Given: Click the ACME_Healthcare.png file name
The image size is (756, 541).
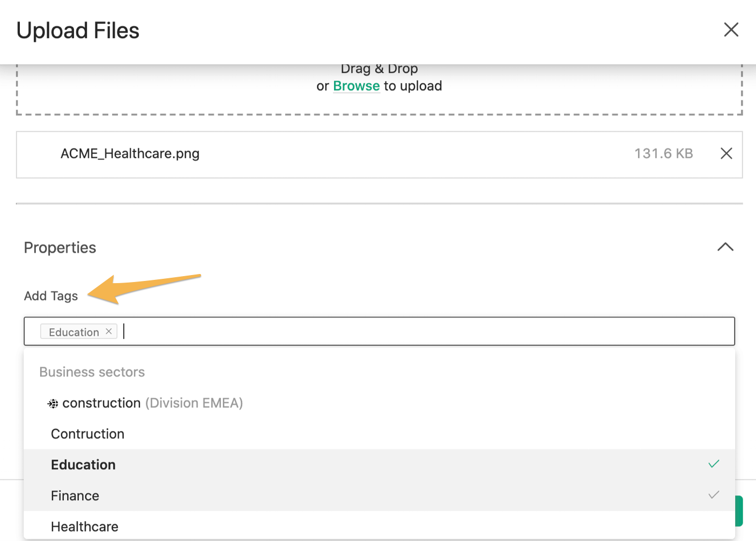Looking at the screenshot, I should tap(130, 154).
